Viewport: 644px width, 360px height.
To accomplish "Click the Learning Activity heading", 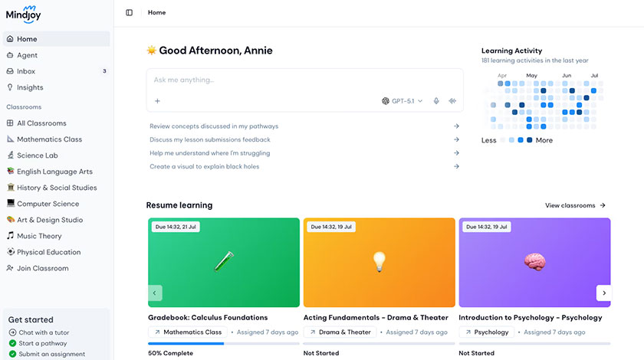I will pyautogui.click(x=512, y=51).
